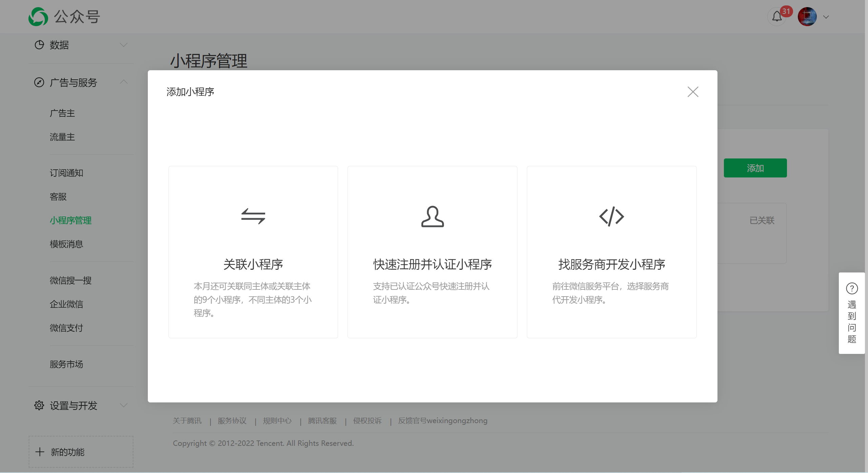Click the gear icon beside 设置与开发
This screenshot has width=868, height=473.
click(39, 405)
